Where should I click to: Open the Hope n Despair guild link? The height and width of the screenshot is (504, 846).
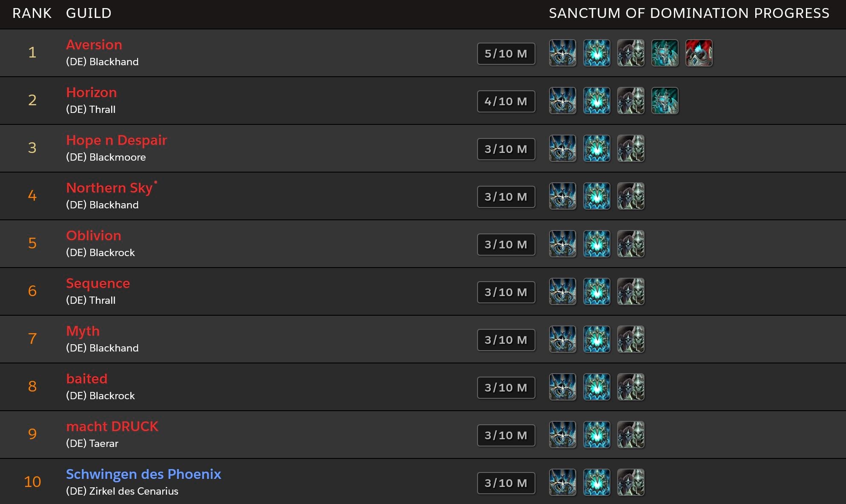[116, 140]
